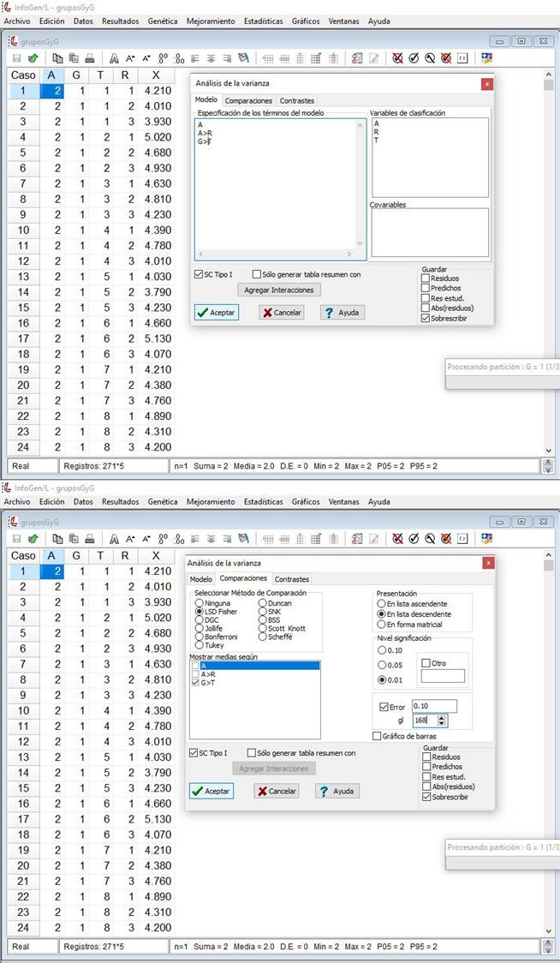
Task: Click the save icon in the upper window toolbar
Action: coord(16,58)
